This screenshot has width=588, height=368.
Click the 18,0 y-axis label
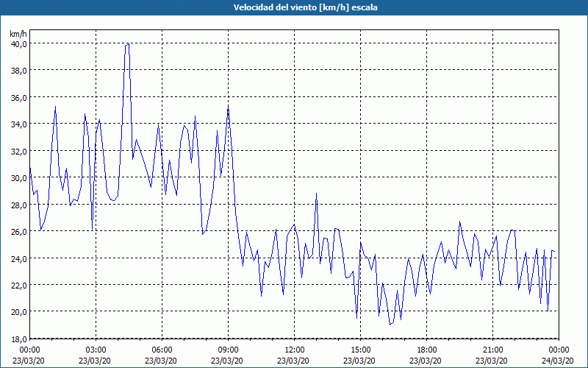[19, 339]
